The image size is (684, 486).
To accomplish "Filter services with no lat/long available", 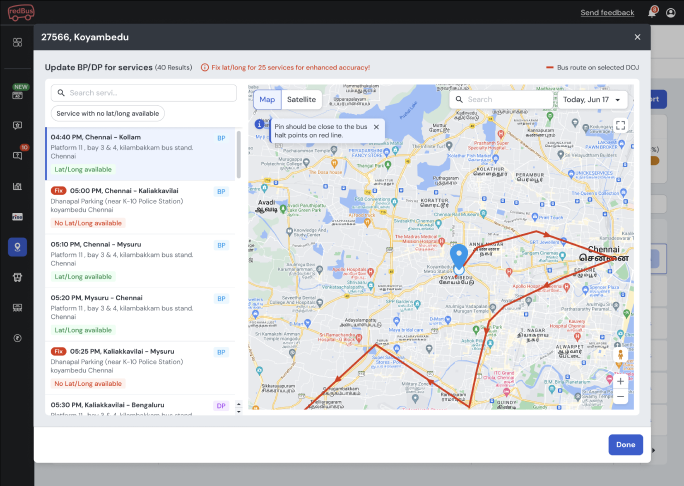I will (x=108, y=113).
